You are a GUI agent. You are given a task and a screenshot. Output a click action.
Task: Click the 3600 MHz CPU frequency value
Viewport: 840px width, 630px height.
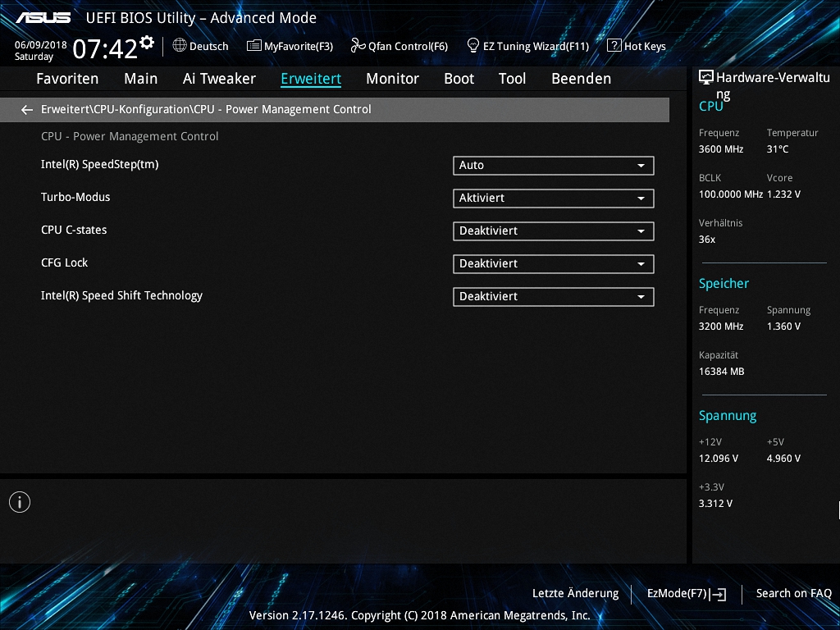[721, 149]
